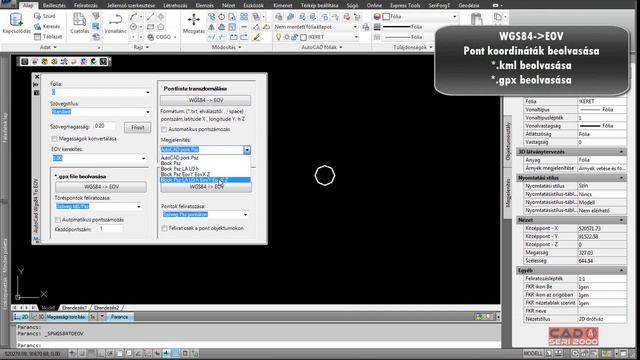Click the layer lightbulb on/off icon

pyautogui.click(x=278, y=37)
